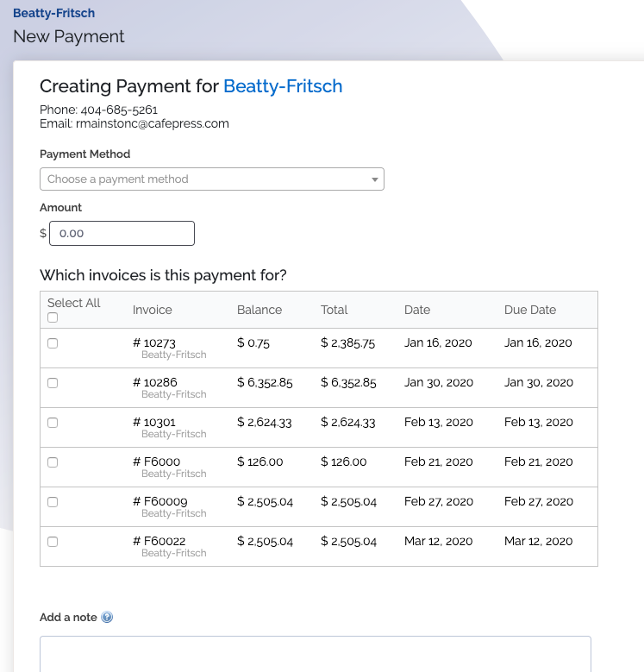Check invoice # 10286 checkbox

pos(53,383)
